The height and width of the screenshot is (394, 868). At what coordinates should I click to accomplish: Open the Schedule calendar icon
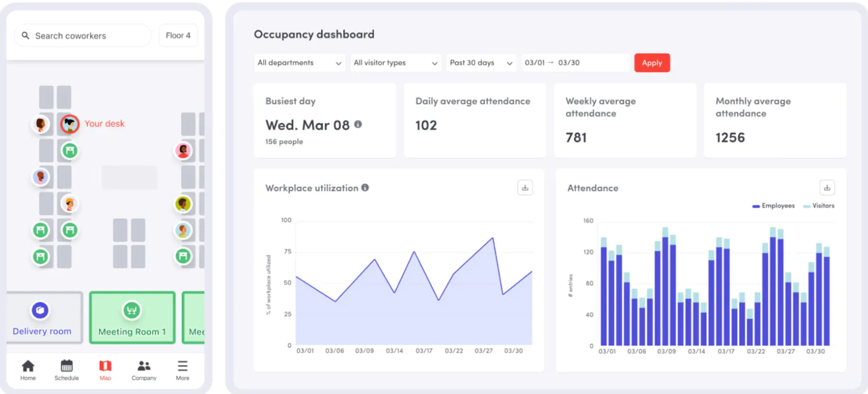[x=67, y=366]
